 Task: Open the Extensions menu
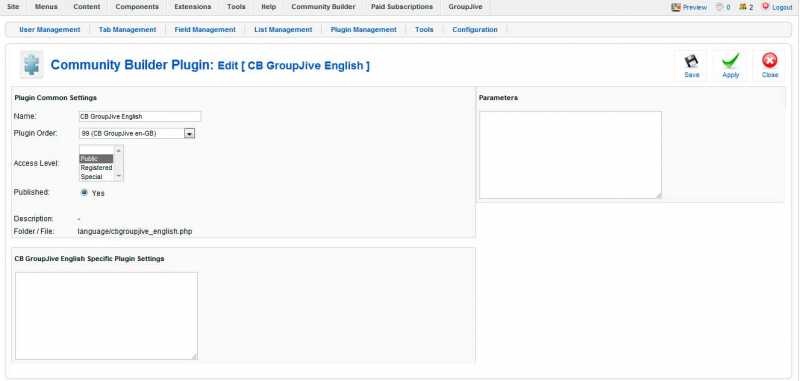click(192, 7)
